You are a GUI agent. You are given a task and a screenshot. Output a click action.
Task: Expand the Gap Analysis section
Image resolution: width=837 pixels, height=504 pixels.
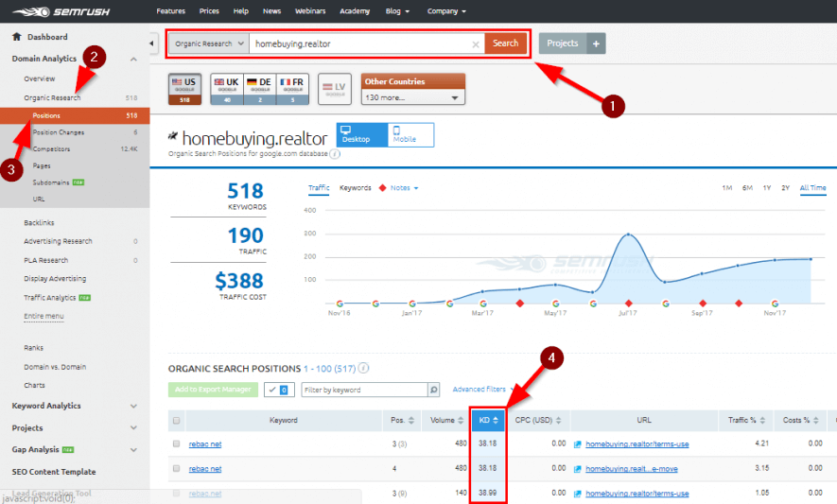(133, 449)
